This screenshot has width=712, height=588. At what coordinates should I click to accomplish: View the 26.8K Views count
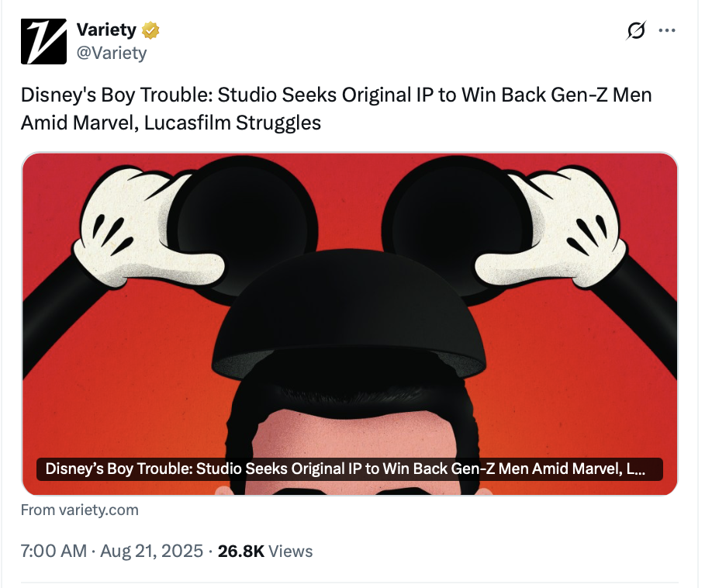pos(265,552)
